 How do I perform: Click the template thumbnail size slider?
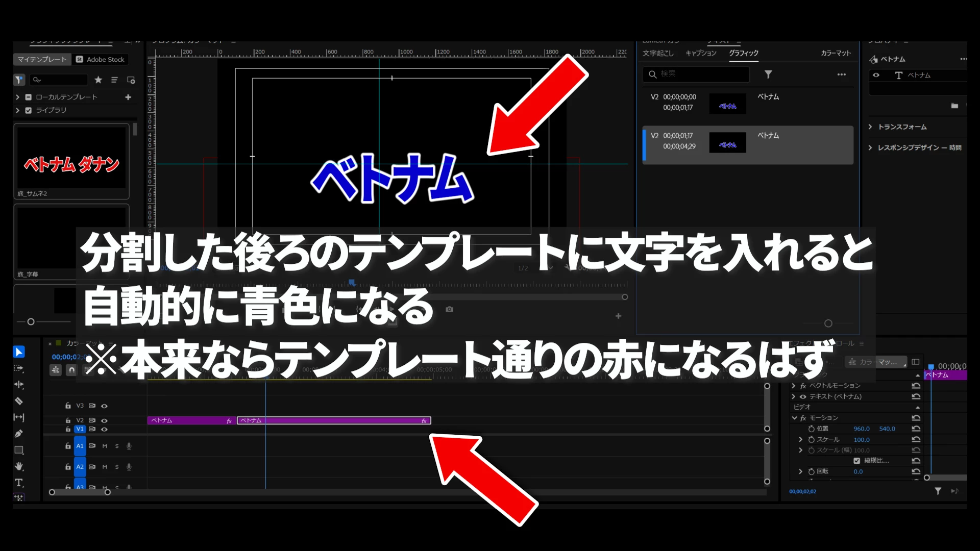pyautogui.click(x=31, y=322)
